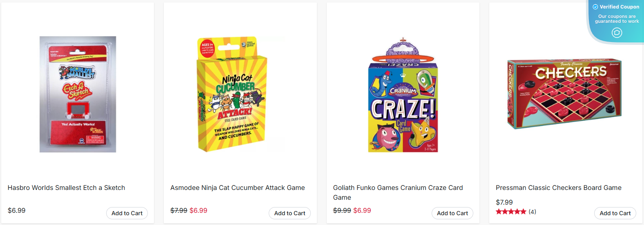This screenshot has height=225, width=644.
Task: Click the Verified Coupon heading text
Action: click(x=619, y=7)
